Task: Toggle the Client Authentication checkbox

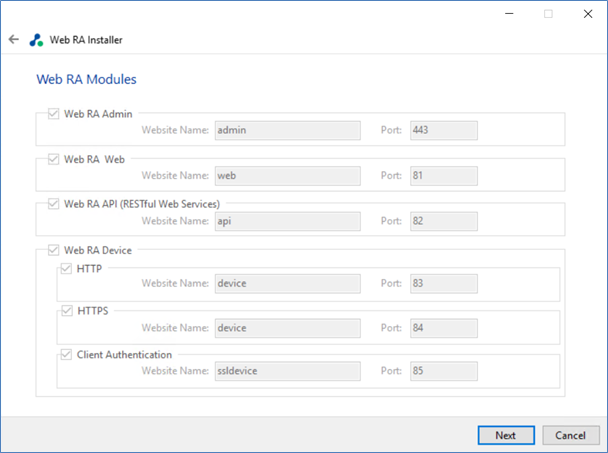Action: pos(66,354)
